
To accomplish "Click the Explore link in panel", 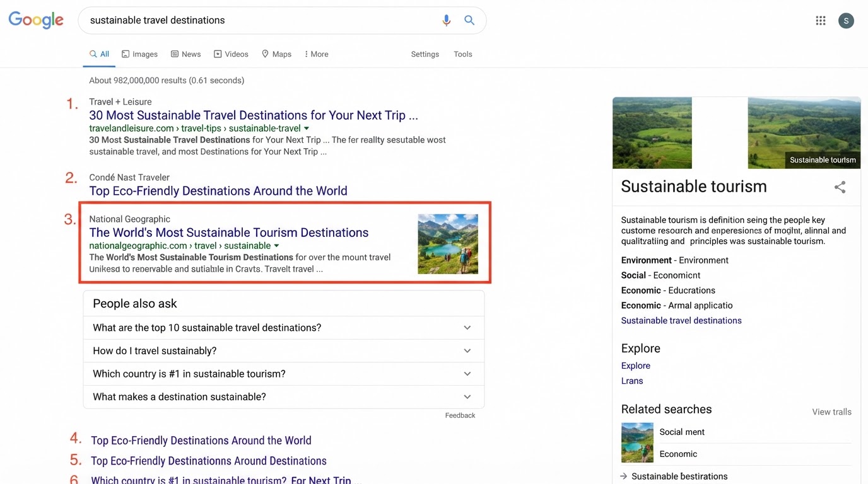I will pos(635,366).
